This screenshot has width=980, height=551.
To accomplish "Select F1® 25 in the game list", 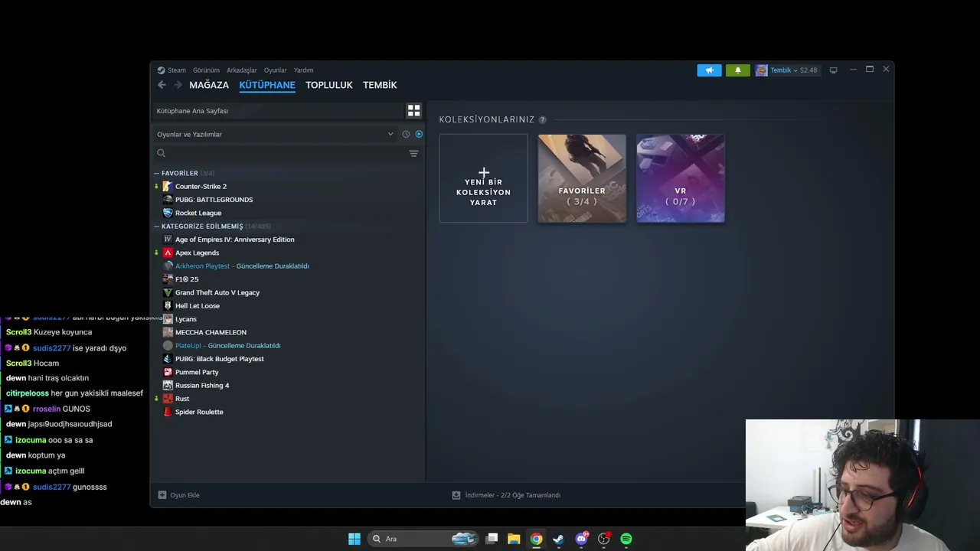I will [187, 279].
